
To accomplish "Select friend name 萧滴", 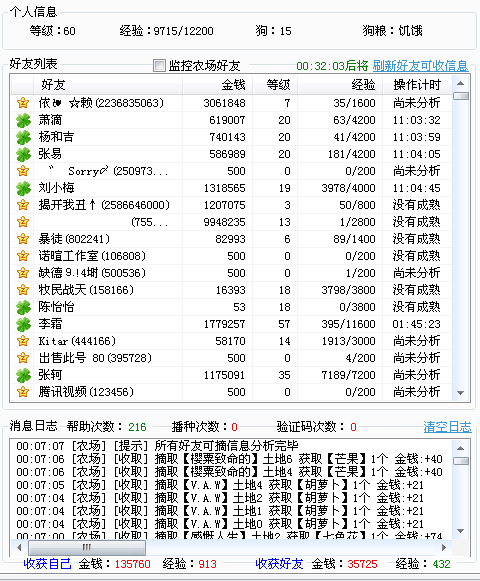I will (x=50, y=120).
